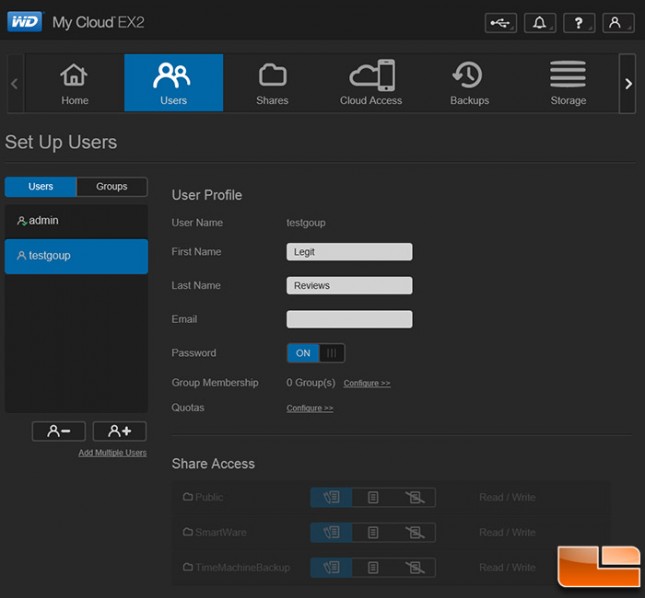Click Read / Write label for Public
Screen dimensions: 645x598
click(507, 498)
